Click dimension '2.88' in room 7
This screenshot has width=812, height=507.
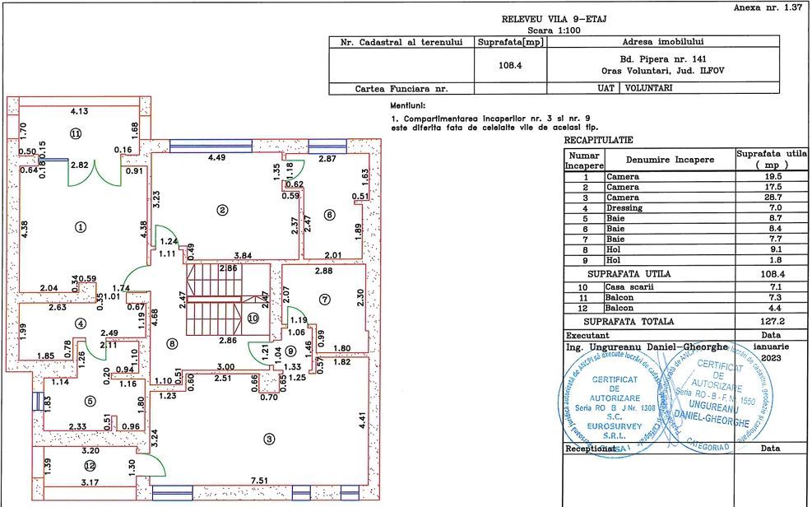(323, 271)
